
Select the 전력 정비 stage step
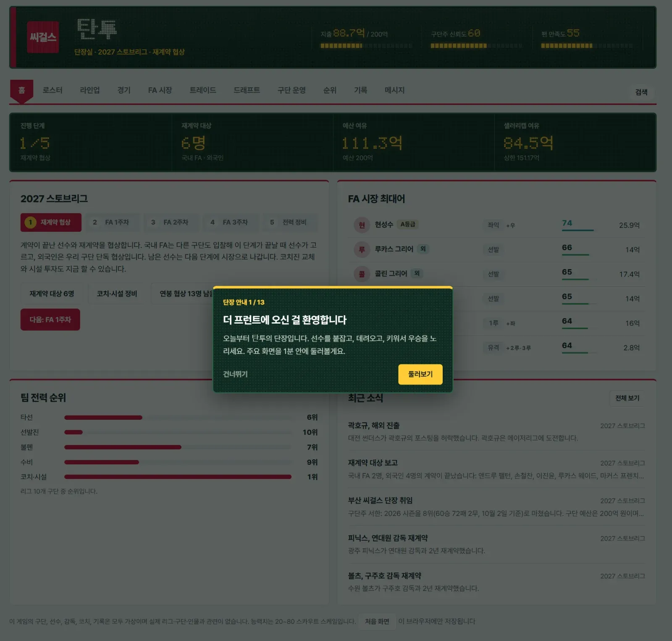[x=289, y=222]
